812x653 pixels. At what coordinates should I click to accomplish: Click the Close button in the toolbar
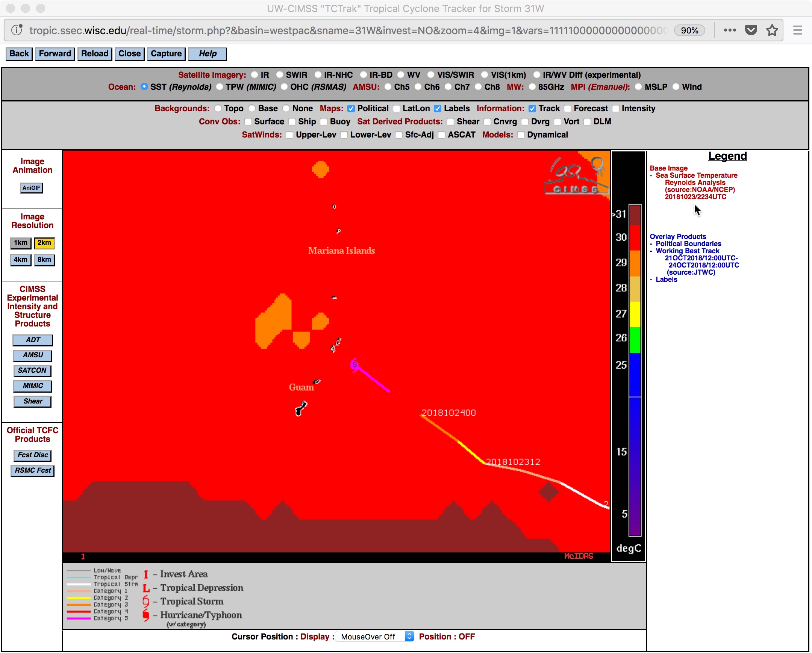point(129,53)
